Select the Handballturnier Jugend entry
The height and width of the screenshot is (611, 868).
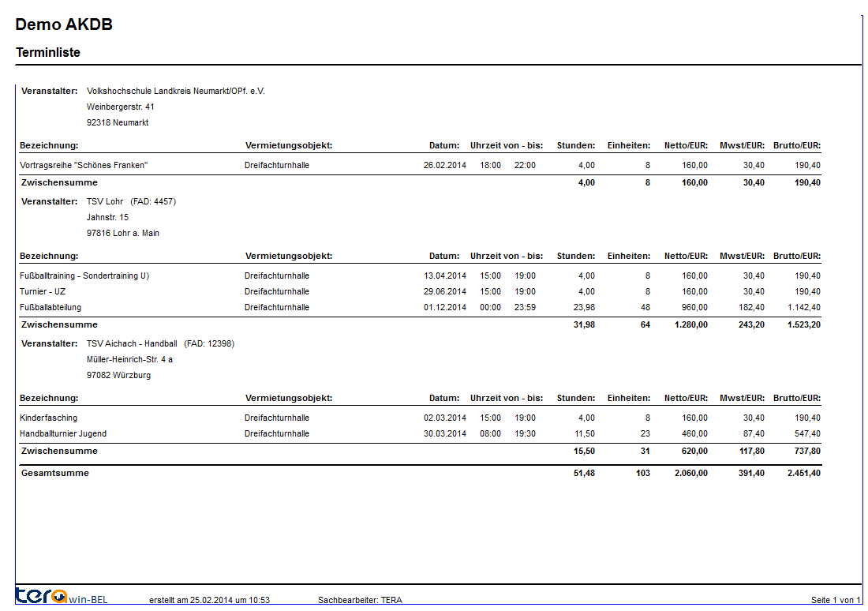63,433
